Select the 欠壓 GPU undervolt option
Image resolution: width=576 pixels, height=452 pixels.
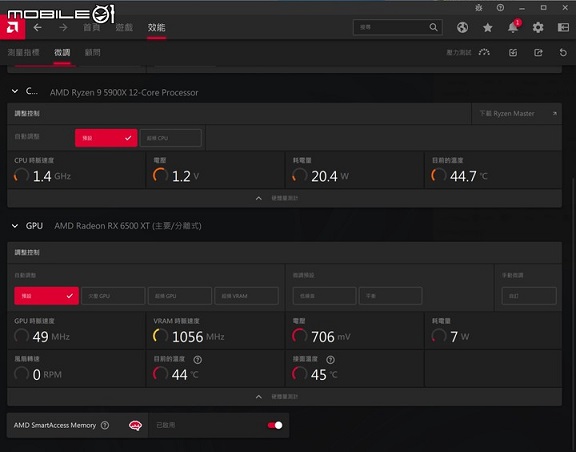(x=113, y=296)
